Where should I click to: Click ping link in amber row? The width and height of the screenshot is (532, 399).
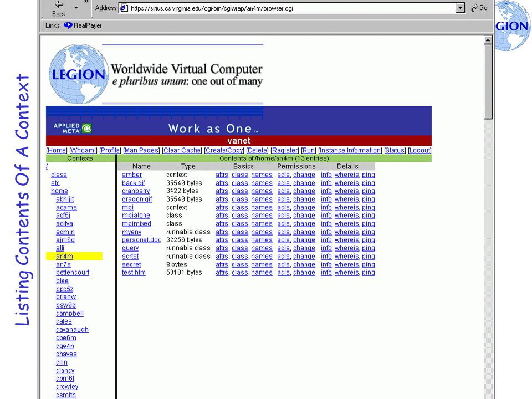coord(368,175)
